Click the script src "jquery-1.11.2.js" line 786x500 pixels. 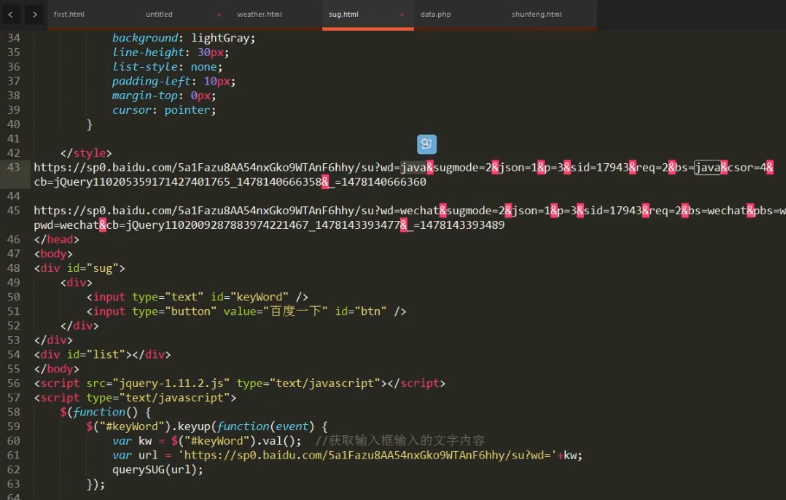click(240, 383)
